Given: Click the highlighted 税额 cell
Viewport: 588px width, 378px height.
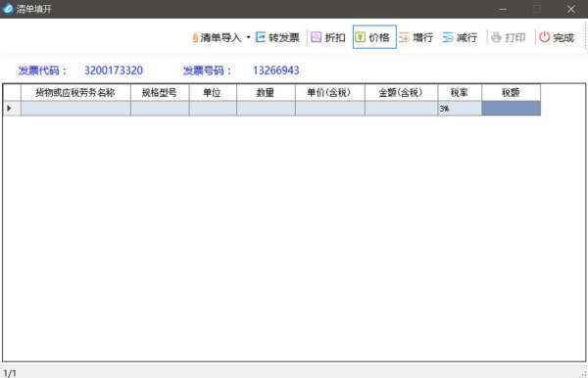Looking at the screenshot, I should (x=512, y=109).
